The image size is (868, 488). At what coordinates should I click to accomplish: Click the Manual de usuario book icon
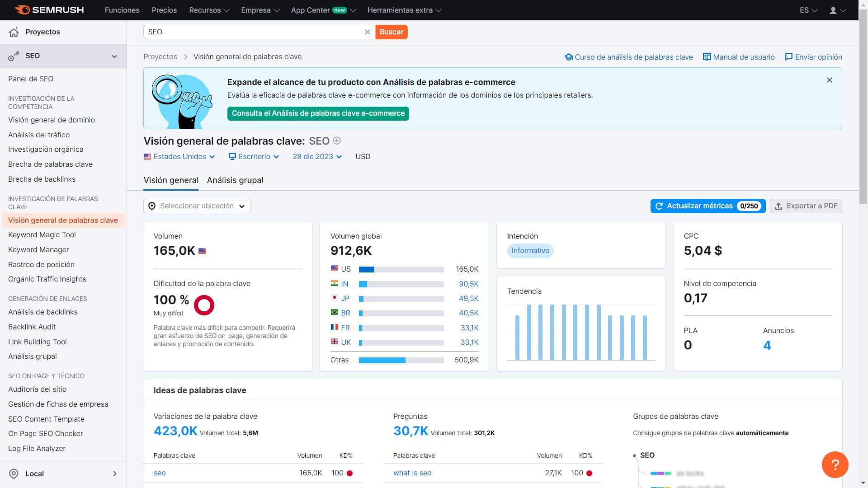click(x=707, y=57)
